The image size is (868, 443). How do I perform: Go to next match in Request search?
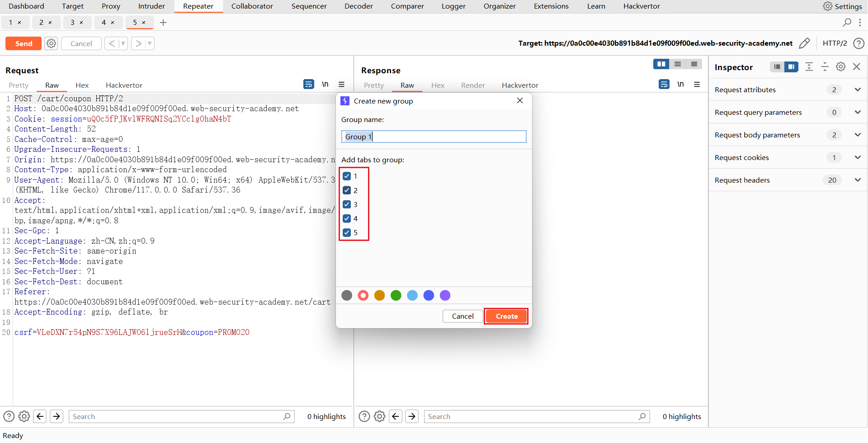click(57, 416)
